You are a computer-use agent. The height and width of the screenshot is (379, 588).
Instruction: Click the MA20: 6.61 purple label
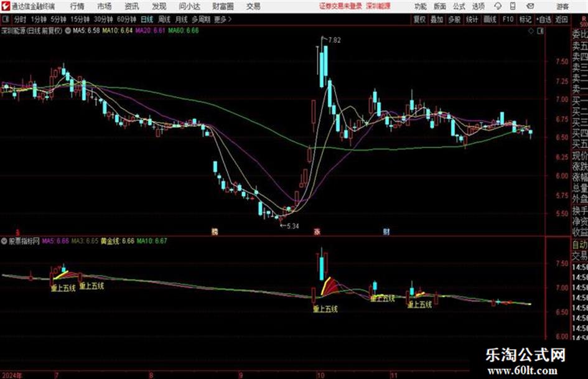click(151, 30)
